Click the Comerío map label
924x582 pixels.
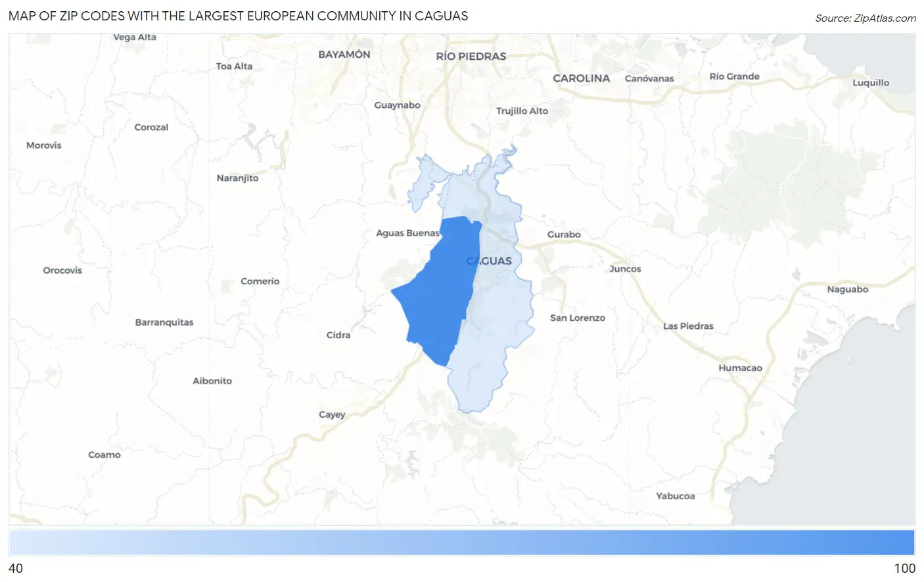(260, 281)
